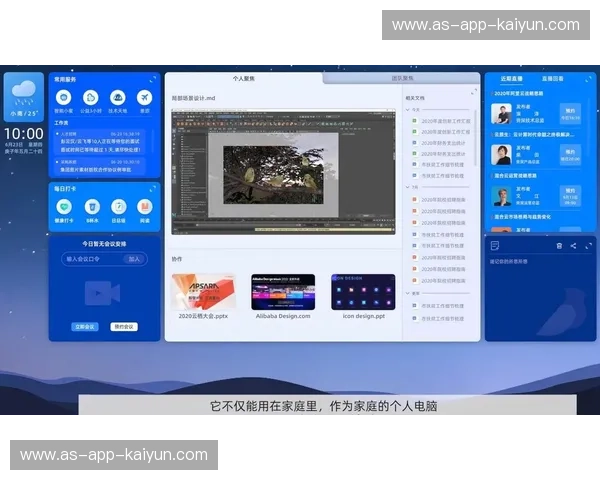Collapse the 今天 document group
600x480 pixels.
click(408, 109)
